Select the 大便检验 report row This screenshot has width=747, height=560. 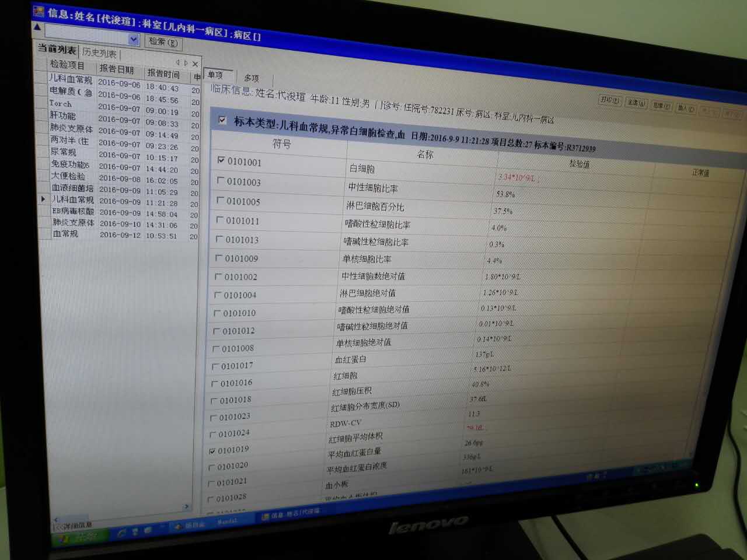click(x=118, y=177)
